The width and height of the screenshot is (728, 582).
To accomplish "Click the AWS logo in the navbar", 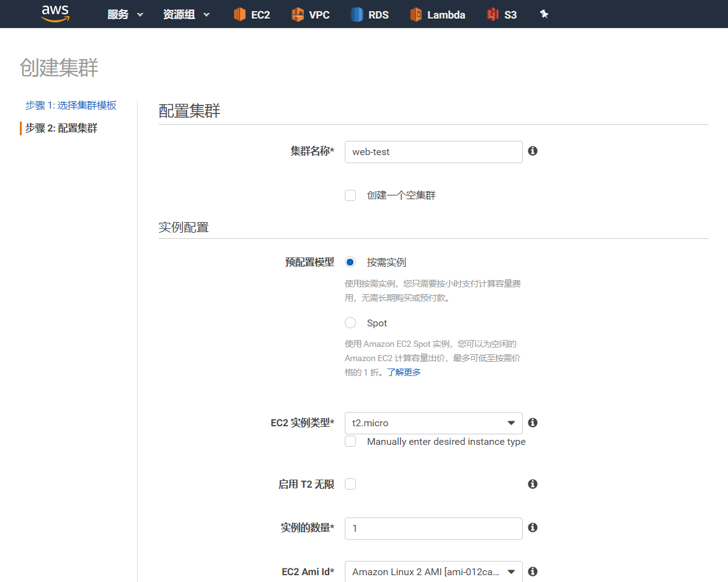I will click(55, 14).
